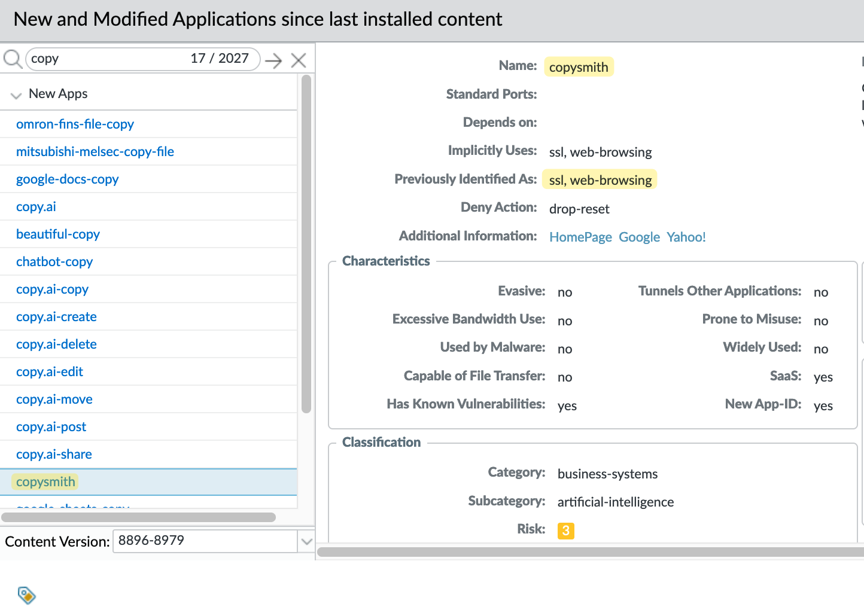864x616 pixels.
Task: Open the Yahoo! information link
Action: [x=686, y=237]
